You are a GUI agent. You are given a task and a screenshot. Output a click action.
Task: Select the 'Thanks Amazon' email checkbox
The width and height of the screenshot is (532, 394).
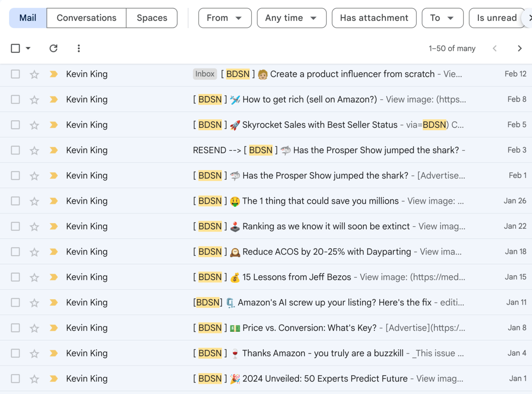pyautogui.click(x=15, y=353)
